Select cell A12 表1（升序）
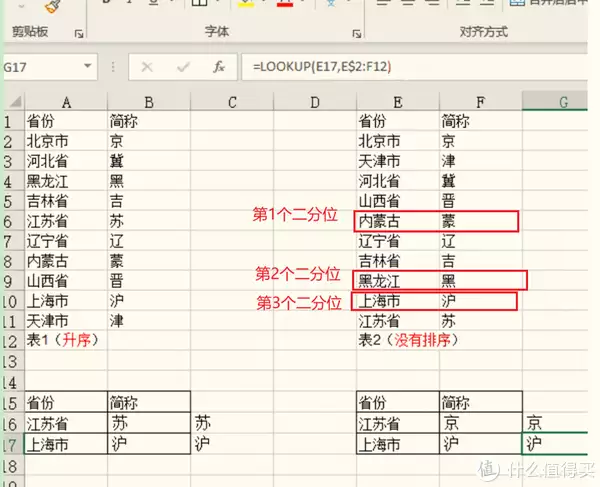This screenshot has width=600, height=487. [x=66, y=340]
